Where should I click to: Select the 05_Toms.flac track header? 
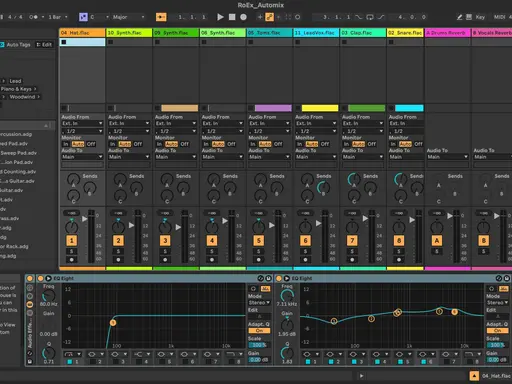(x=269, y=33)
